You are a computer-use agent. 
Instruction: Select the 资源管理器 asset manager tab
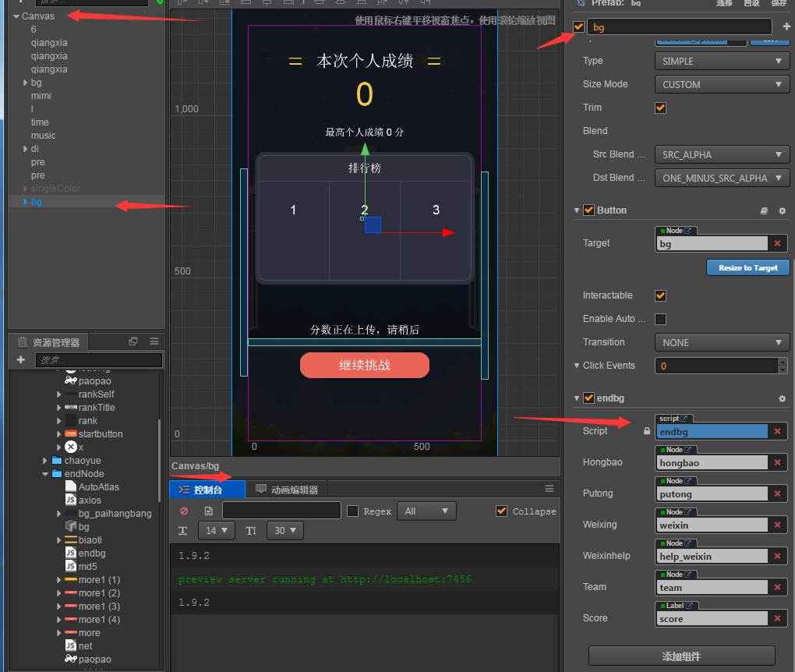(x=48, y=342)
